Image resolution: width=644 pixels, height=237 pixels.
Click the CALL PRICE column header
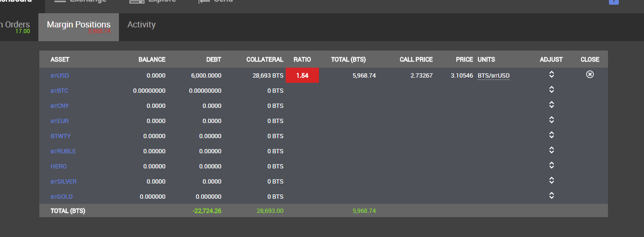[x=416, y=60]
